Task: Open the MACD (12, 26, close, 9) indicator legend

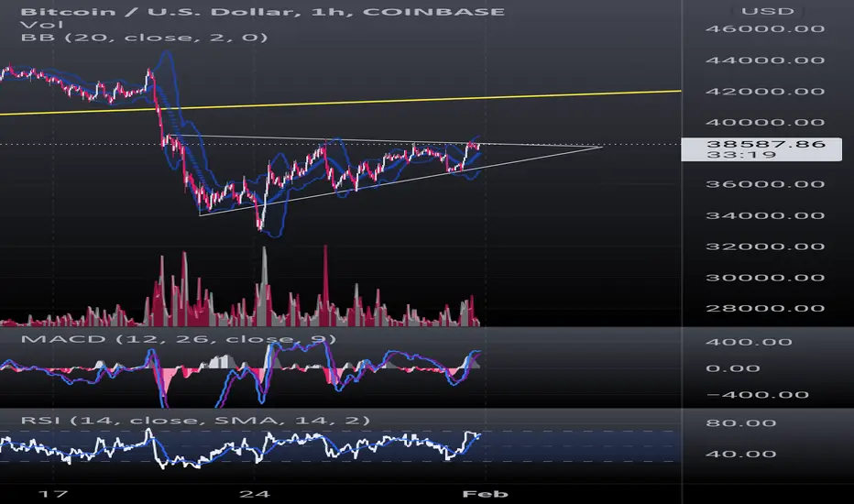Action: tap(178, 339)
